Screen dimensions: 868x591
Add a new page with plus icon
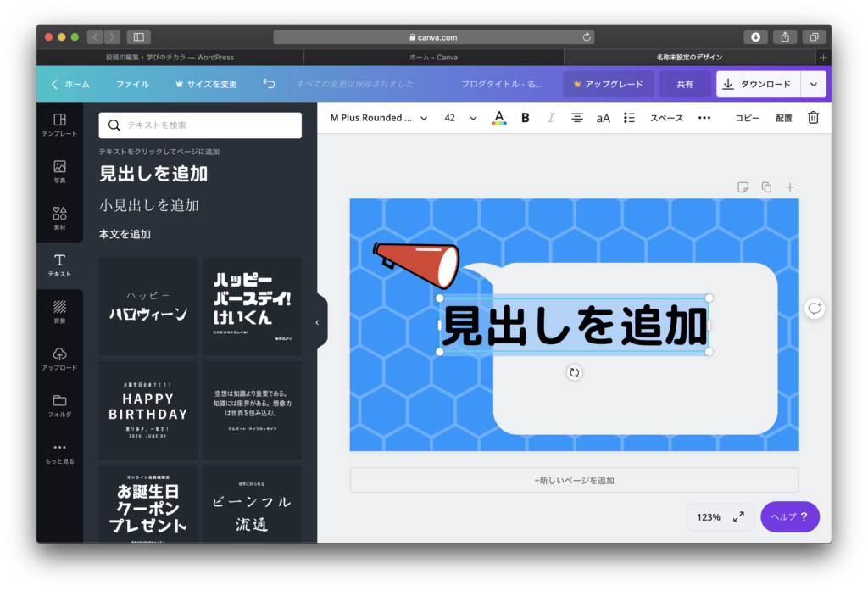(790, 187)
